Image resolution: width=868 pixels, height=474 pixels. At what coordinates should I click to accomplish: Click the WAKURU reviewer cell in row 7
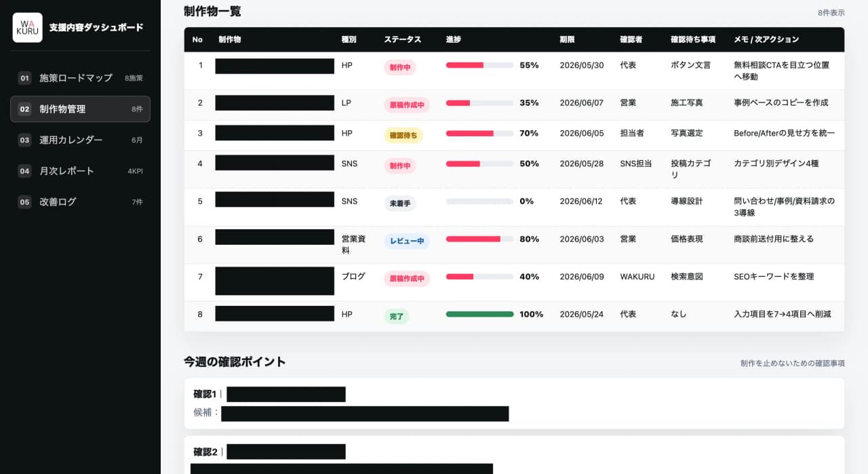637,277
